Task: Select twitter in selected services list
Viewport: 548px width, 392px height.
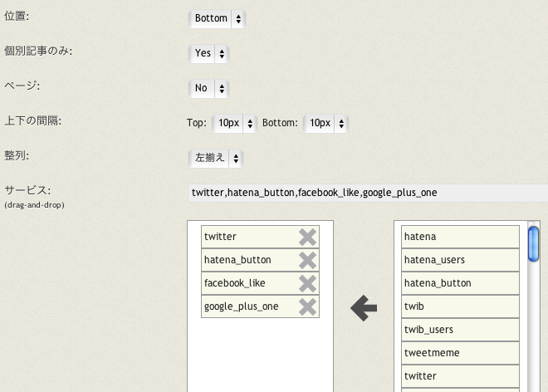Action: pos(260,237)
